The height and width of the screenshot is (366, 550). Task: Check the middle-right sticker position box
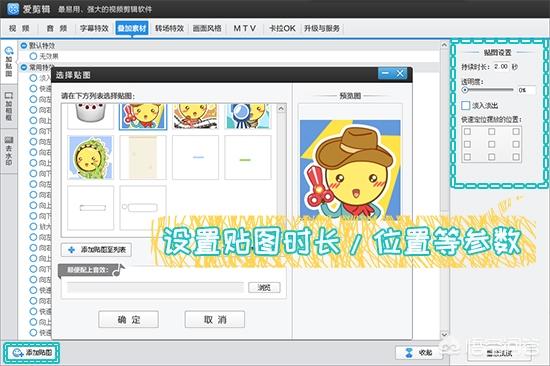click(516, 144)
